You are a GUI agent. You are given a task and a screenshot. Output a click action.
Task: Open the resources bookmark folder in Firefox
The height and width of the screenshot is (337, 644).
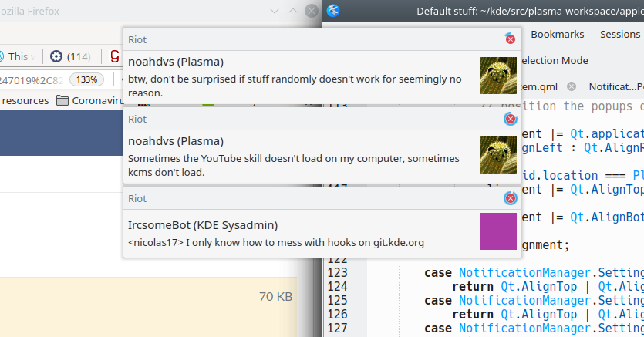(x=25, y=100)
